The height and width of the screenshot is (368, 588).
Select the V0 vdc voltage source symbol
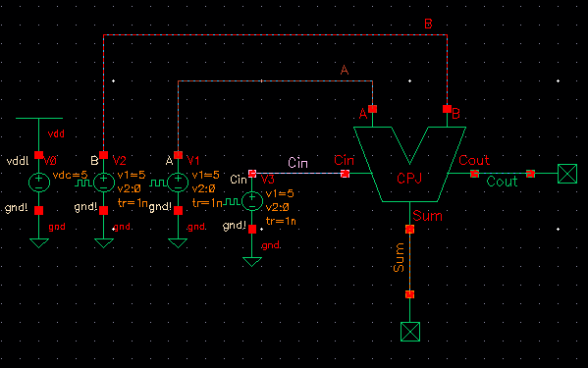pos(39,183)
